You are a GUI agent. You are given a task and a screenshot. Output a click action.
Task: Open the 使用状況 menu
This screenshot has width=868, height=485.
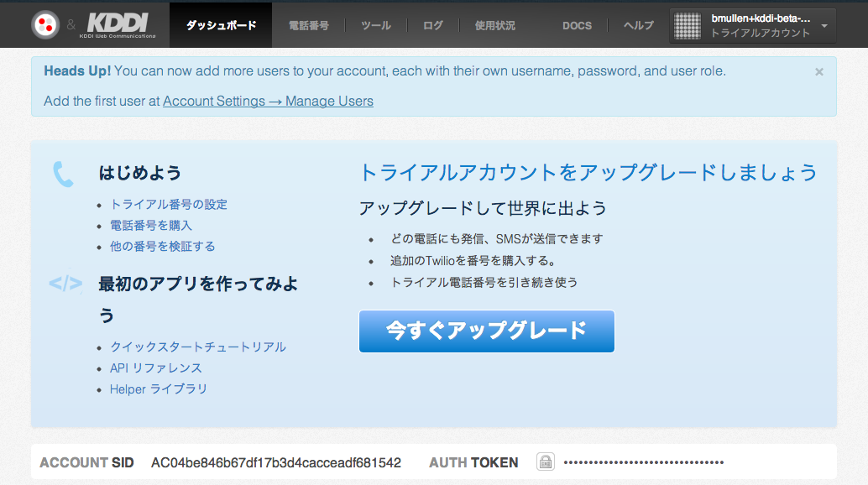(x=495, y=25)
